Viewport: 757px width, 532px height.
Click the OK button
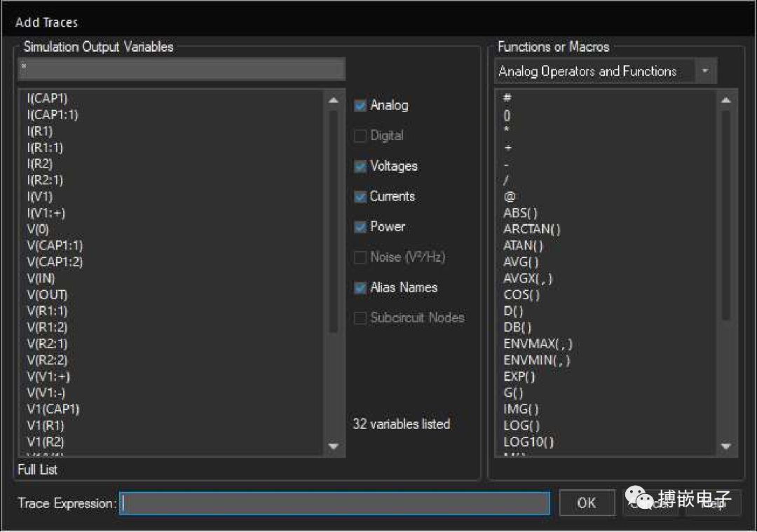click(587, 503)
